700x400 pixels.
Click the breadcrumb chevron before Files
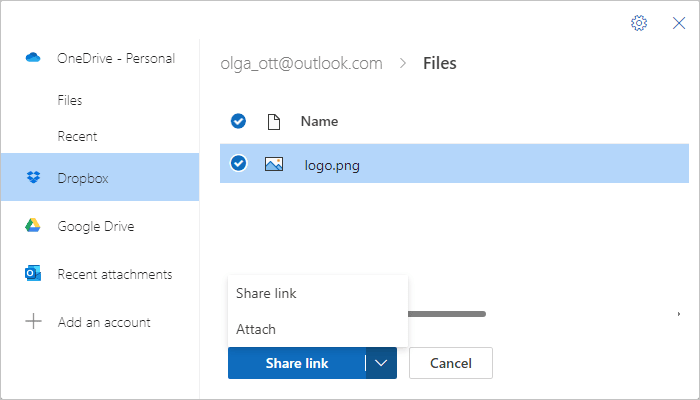tap(403, 63)
